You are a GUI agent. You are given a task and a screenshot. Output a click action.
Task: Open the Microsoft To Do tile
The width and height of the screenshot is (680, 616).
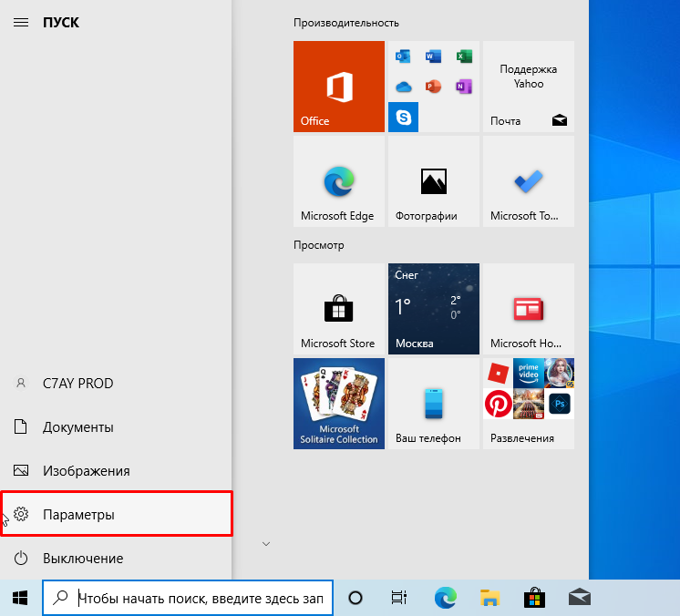coord(529,181)
